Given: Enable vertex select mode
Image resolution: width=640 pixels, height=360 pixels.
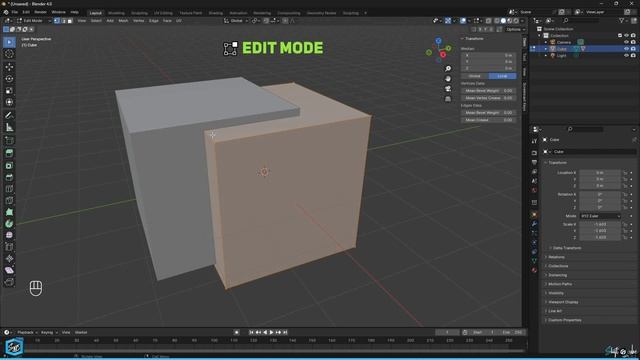Looking at the screenshot, I should pyautogui.click(x=57, y=20).
